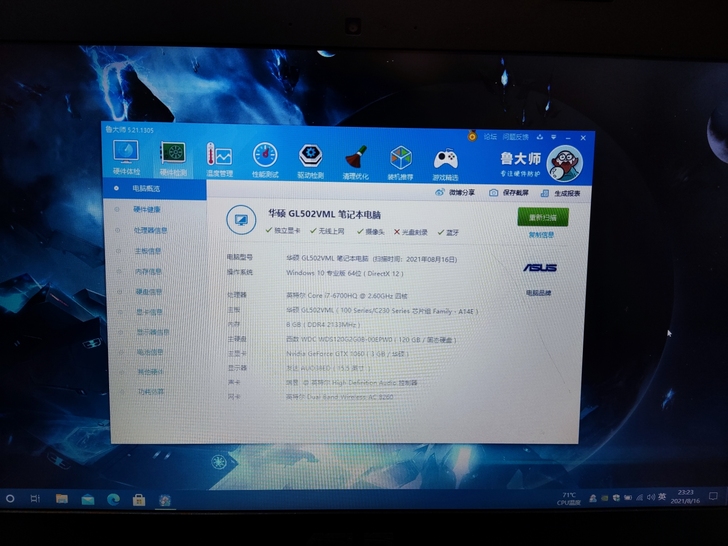Image resolution: width=728 pixels, height=546 pixels.
Task: Open 清理优化 broom cleanup icon
Action: click(355, 162)
